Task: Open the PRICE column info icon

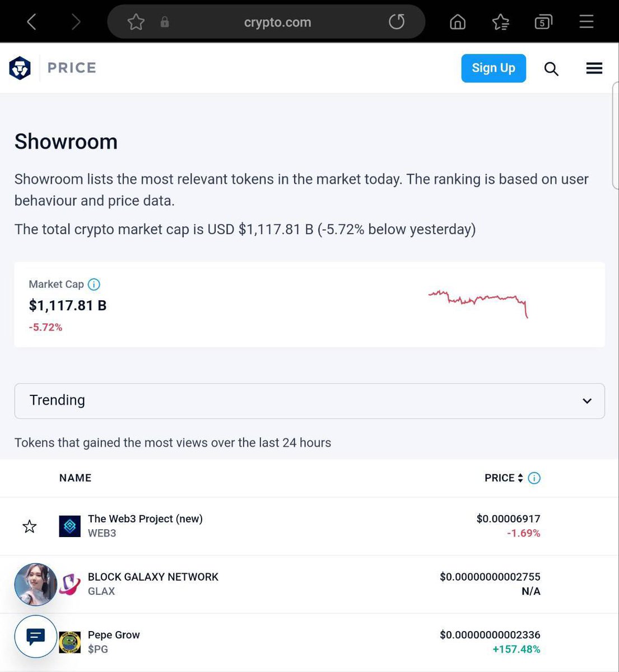Action: [534, 478]
